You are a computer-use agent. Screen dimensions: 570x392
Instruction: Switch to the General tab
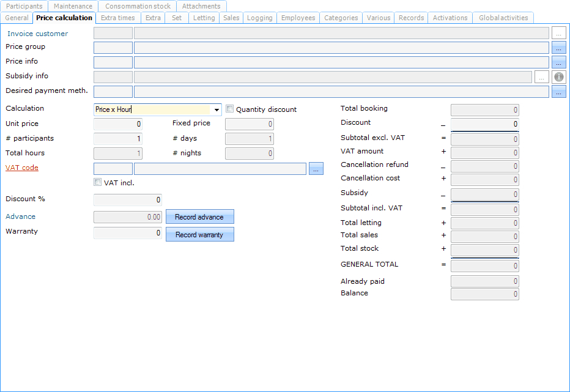17,18
